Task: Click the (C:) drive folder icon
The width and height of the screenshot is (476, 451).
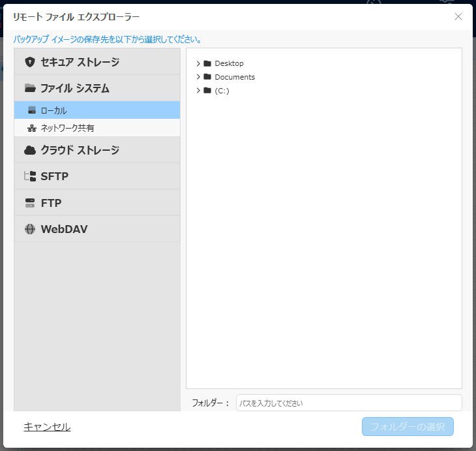Action: [x=207, y=90]
